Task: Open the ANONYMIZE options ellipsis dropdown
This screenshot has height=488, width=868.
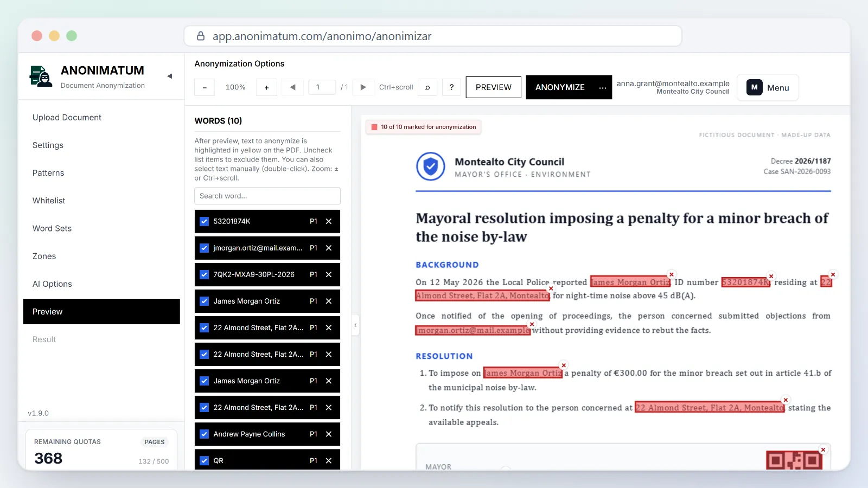Action: [603, 87]
